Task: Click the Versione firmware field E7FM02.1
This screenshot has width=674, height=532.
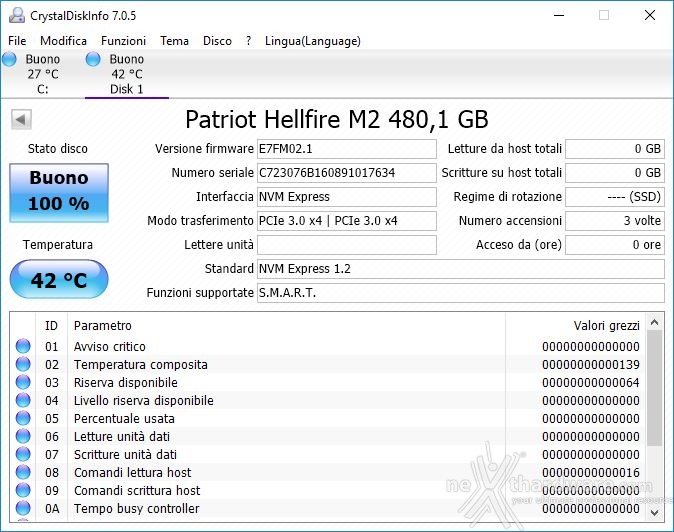Action: pyautogui.click(x=346, y=149)
